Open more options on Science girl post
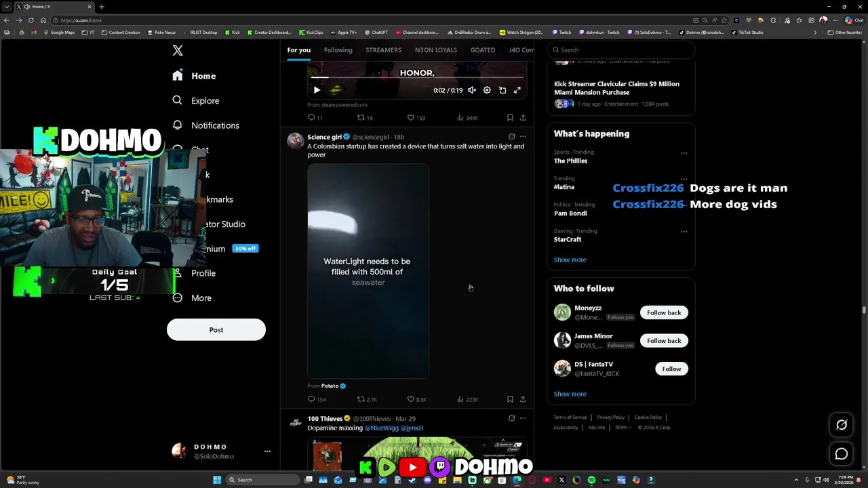Image resolution: width=868 pixels, height=488 pixels. (523, 136)
